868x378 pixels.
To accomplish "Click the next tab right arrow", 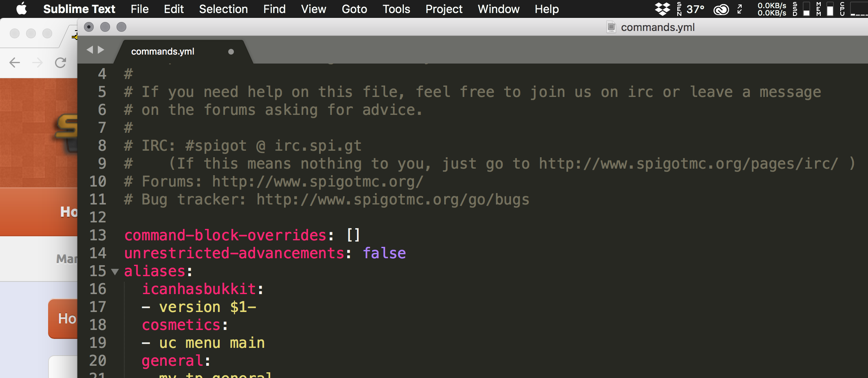I will pos(101,50).
